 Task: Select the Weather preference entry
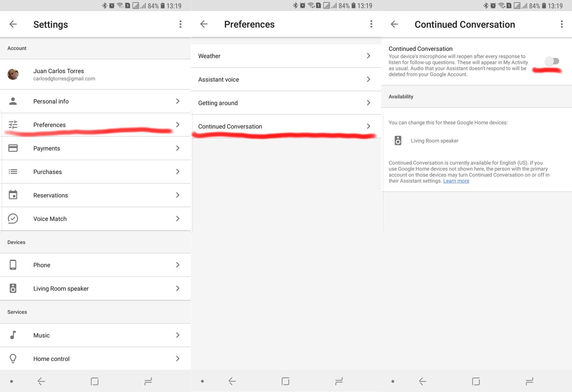click(x=286, y=56)
